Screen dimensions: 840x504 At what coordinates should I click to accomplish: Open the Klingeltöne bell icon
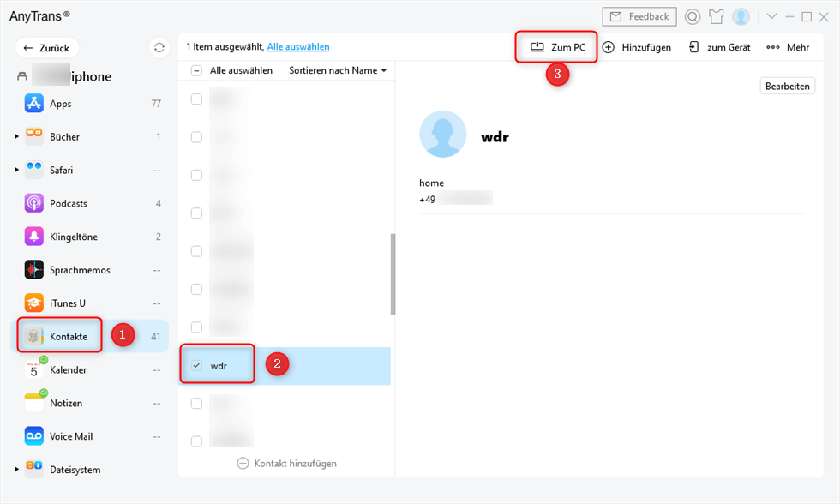[33, 237]
